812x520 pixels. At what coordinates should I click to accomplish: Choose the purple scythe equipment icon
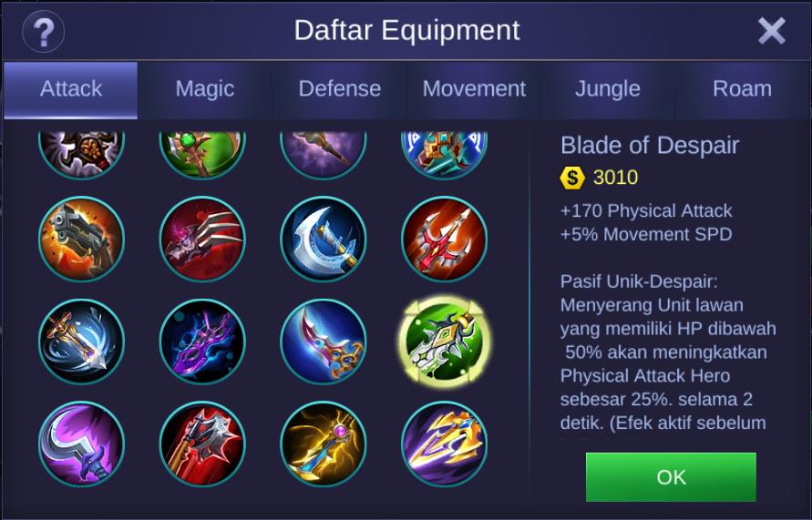(81, 444)
